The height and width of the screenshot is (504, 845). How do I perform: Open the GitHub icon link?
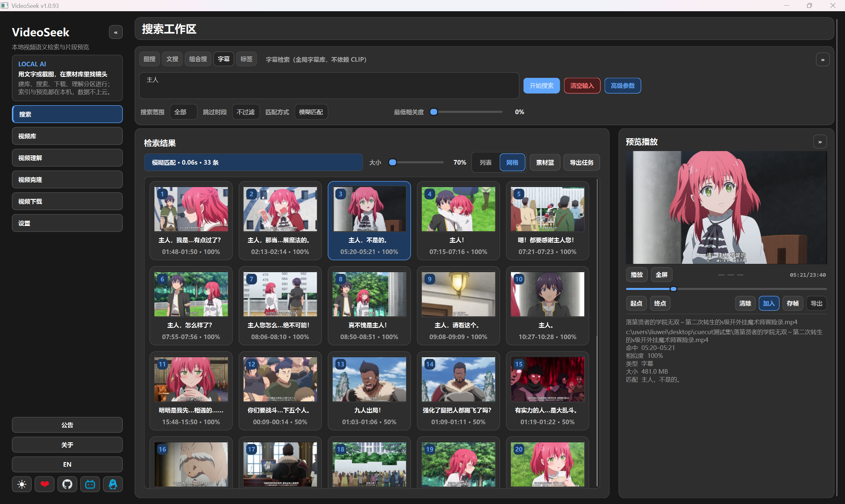coord(67,484)
